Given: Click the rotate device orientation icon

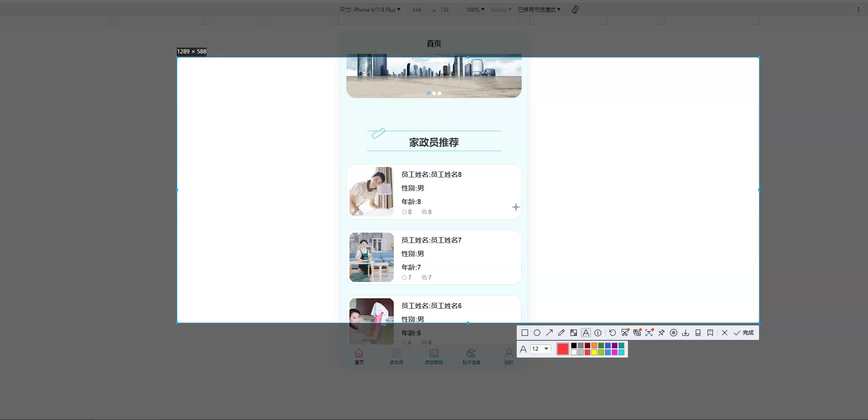Looking at the screenshot, I should 576,10.
